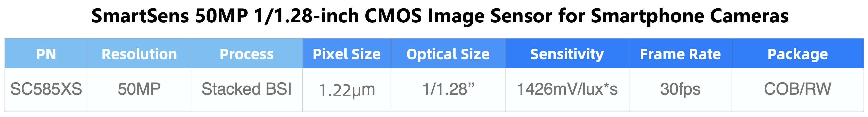Click the table title heading text
Viewport: 868px width, 117px height.
[x=439, y=16]
